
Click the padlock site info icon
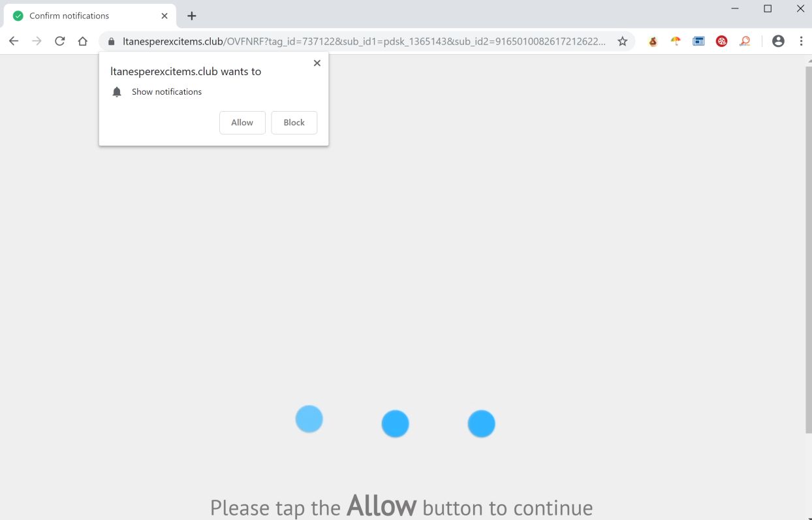[x=111, y=41]
